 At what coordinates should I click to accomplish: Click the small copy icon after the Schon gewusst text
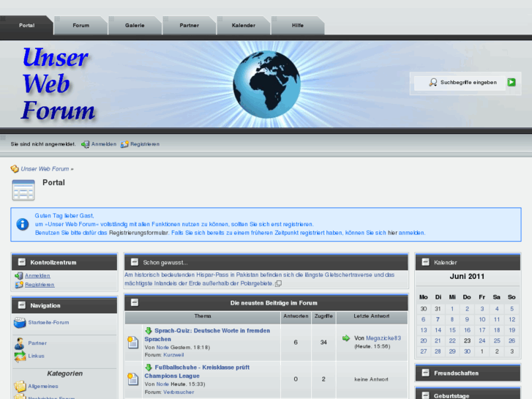point(278,283)
